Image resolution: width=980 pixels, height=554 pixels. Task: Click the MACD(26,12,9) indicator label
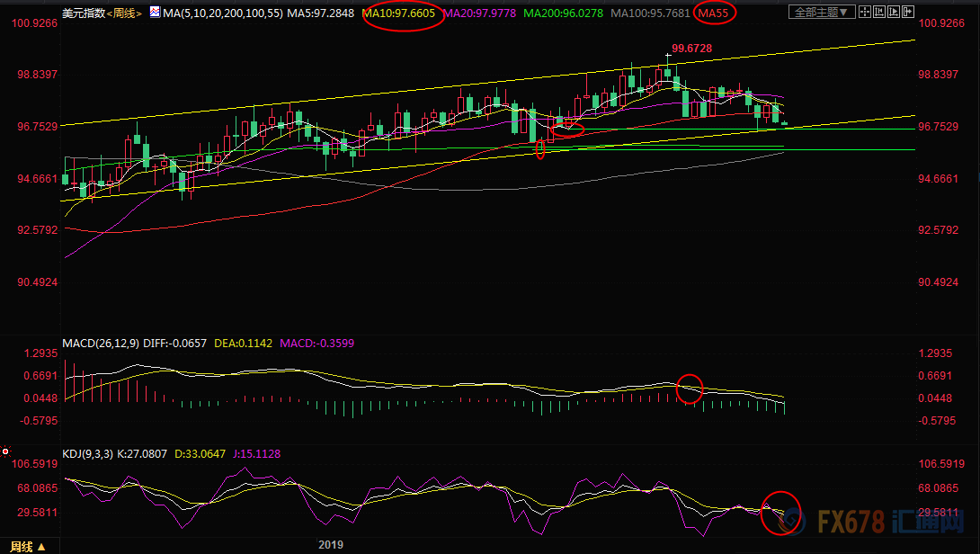click(100, 344)
